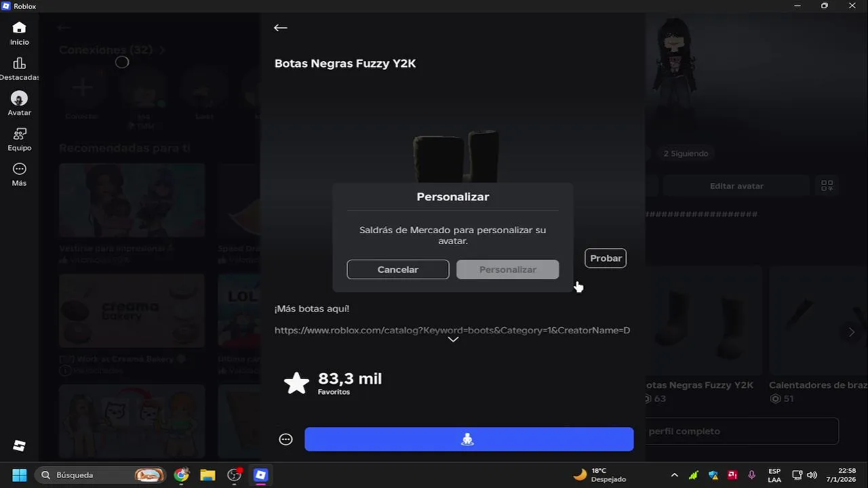The image size is (868, 488).
Task: Click the Favoritos star icon
Action: click(x=296, y=383)
